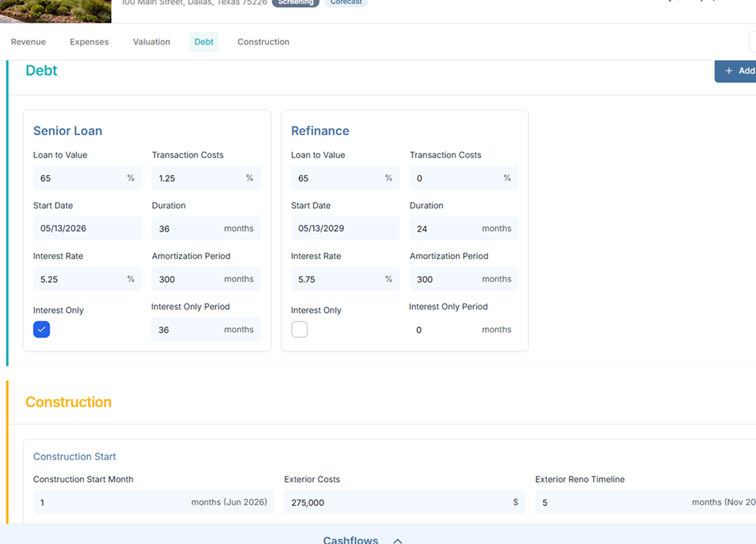The height and width of the screenshot is (544, 756).
Task: Select the Construction tab
Action: [263, 42]
